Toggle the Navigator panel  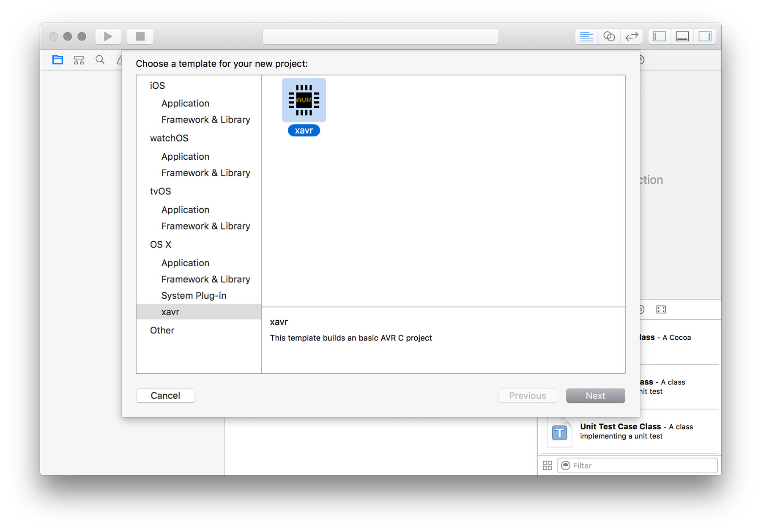660,36
